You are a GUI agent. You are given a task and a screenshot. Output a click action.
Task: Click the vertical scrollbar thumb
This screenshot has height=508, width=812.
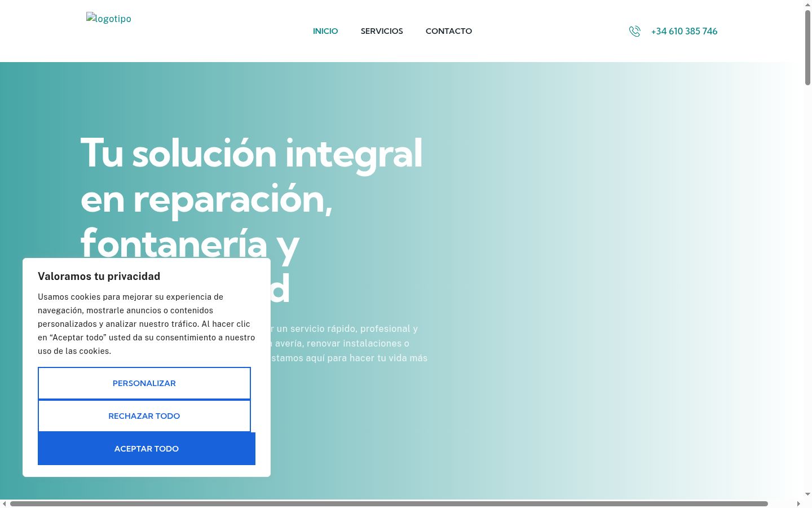(x=807, y=48)
